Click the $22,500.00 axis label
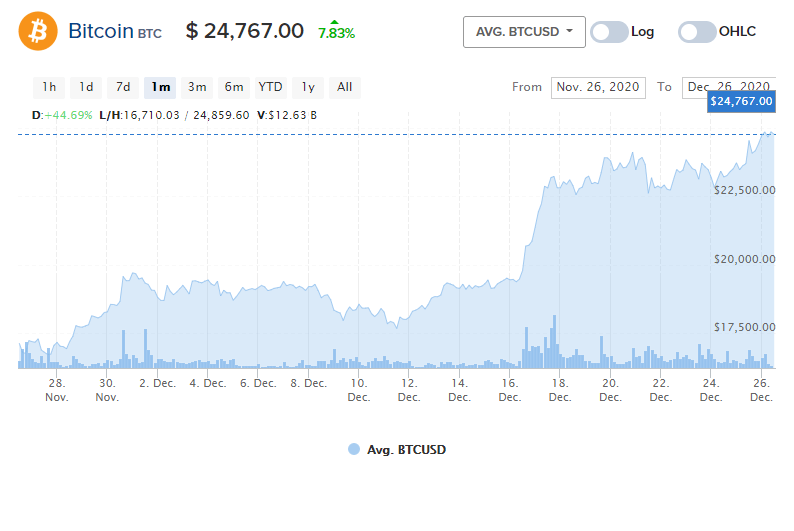794x531 pixels. pyautogui.click(x=744, y=190)
